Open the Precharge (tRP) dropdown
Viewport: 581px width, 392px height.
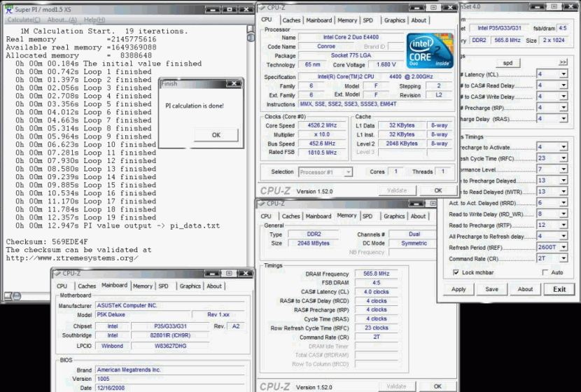click(563, 107)
